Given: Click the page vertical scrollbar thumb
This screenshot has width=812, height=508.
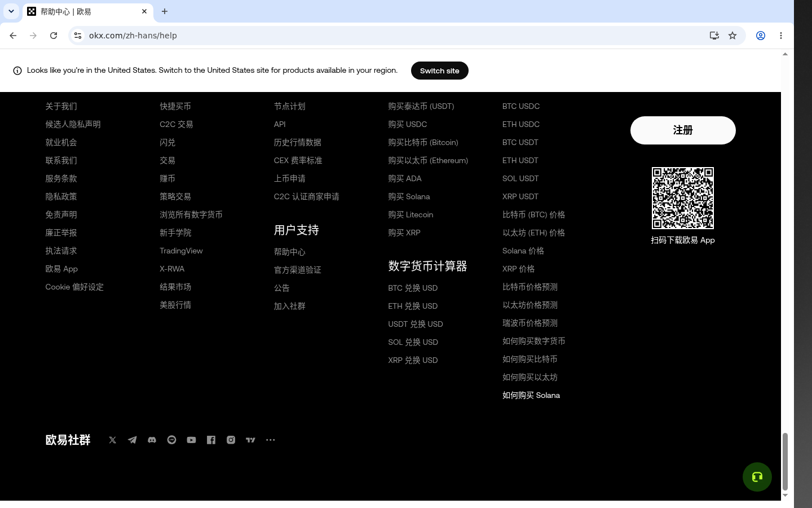Looking at the screenshot, I should (785, 461).
